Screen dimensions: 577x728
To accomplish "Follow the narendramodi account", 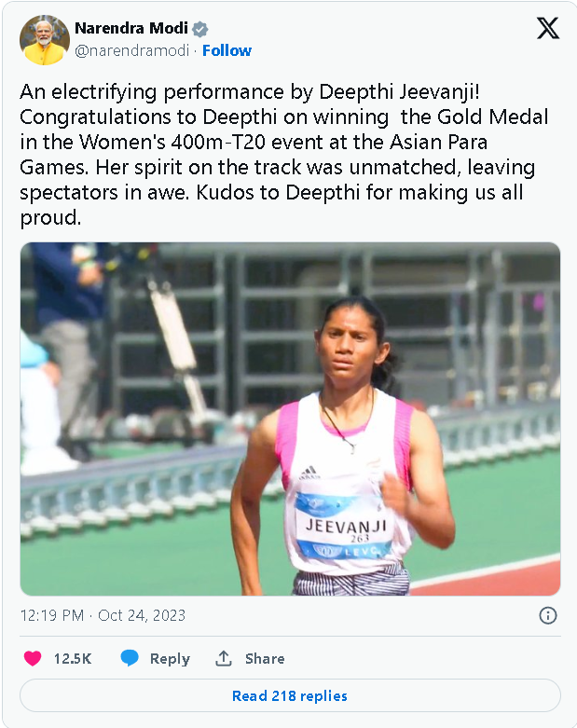I will pyautogui.click(x=227, y=50).
